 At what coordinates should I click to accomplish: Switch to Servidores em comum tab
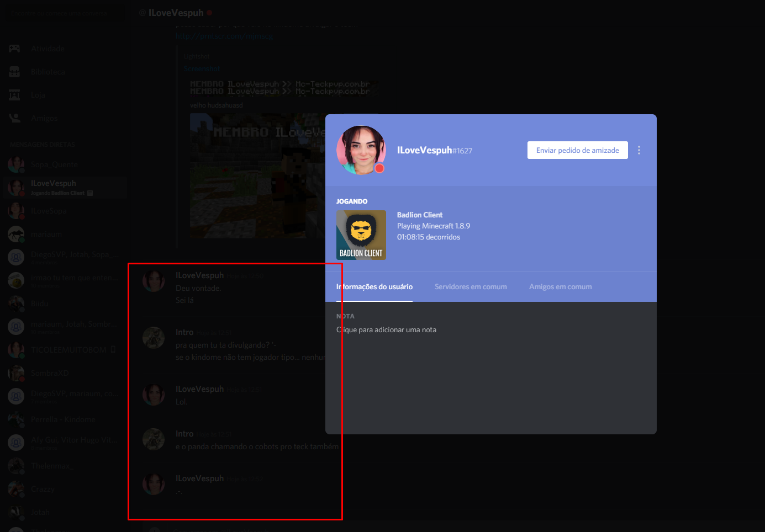(471, 286)
